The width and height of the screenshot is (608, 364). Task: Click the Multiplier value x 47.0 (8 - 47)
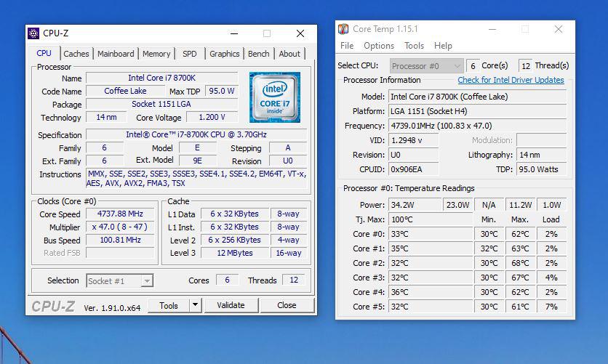pyautogui.click(x=120, y=227)
